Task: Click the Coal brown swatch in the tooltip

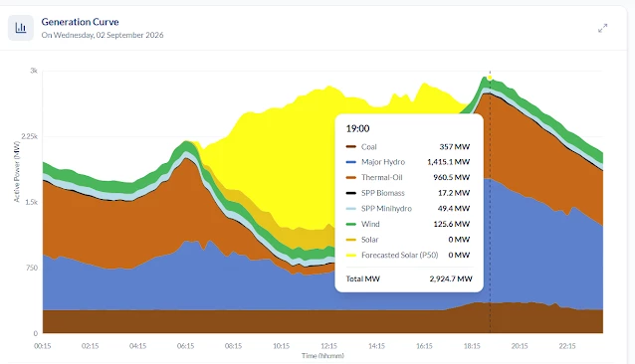Action: 350,147
